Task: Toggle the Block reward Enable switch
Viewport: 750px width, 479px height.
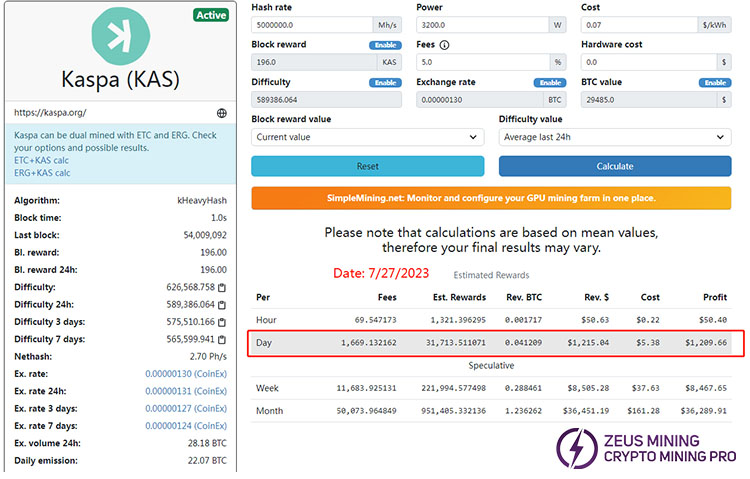Action: (385, 45)
